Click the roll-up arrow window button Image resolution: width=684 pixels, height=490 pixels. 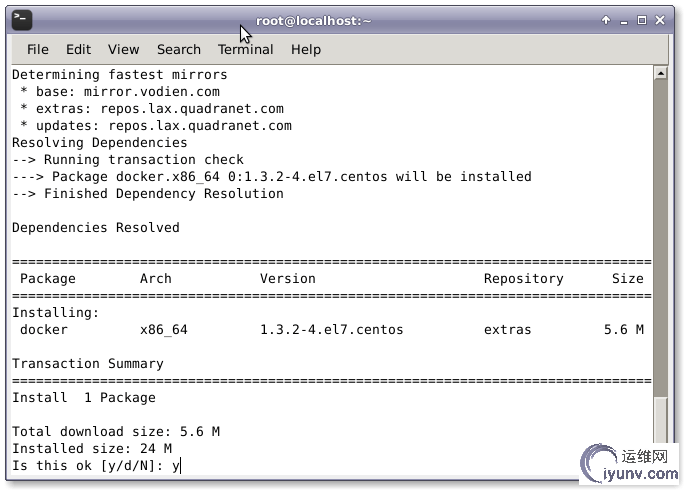606,20
